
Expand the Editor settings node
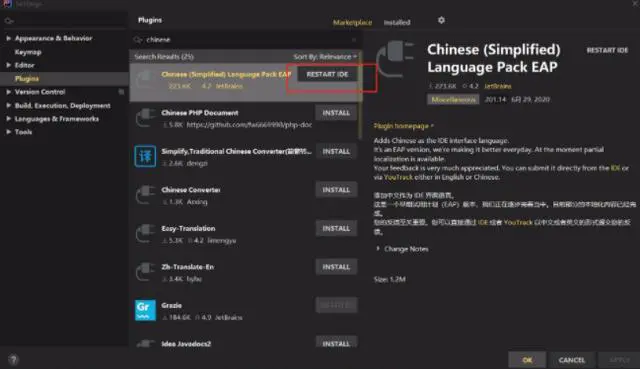8,65
